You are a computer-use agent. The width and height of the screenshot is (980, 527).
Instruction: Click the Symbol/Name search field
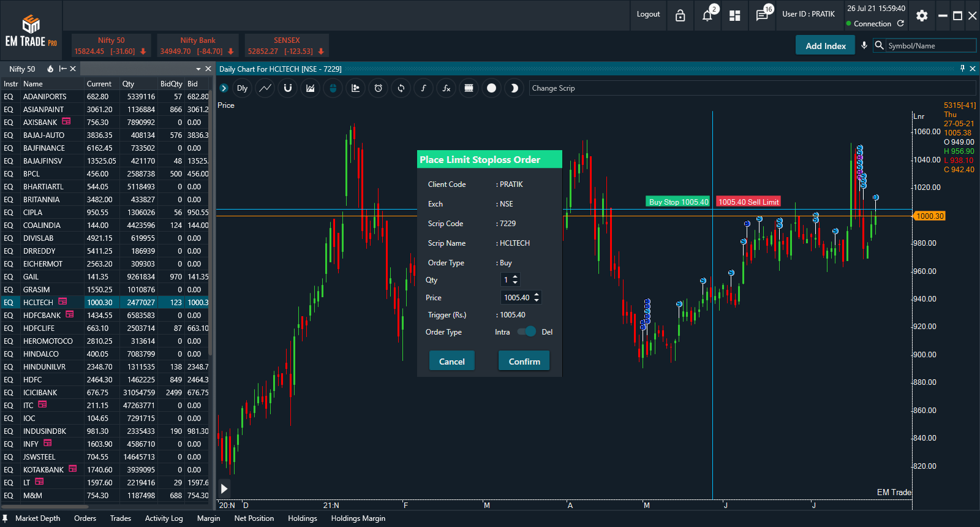[931, 45]
